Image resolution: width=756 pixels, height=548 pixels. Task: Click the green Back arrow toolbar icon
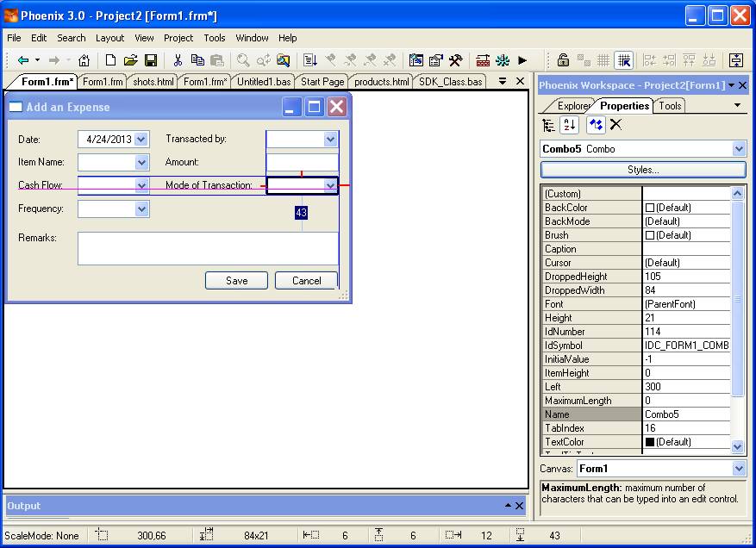pyautogui.click(x=22, y=60)
